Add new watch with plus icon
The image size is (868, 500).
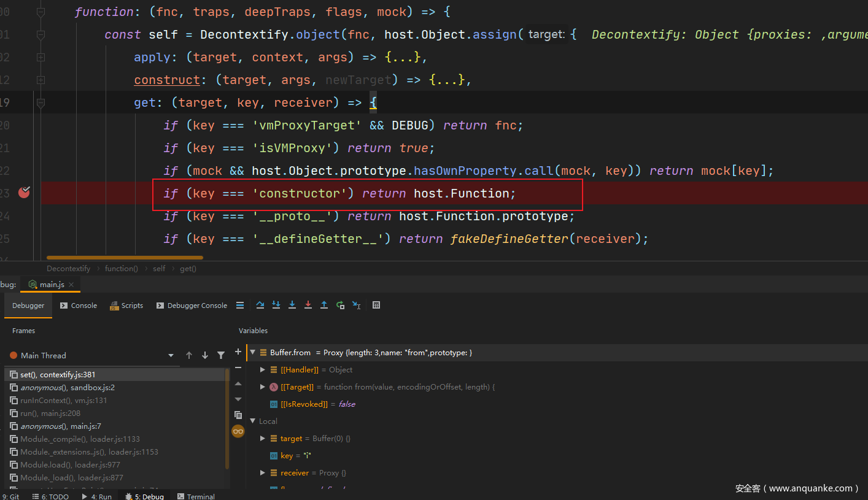[x=238, y=352]
